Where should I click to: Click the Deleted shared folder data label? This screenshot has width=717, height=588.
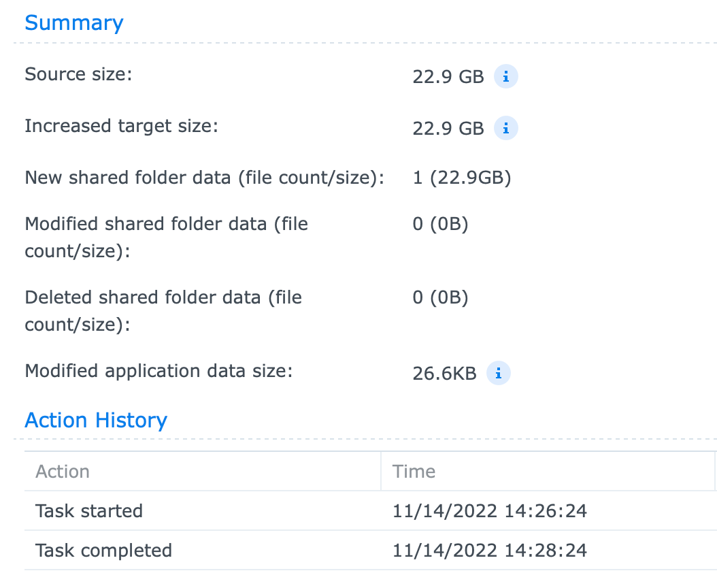pyautogui.click(x=163, y=297)
